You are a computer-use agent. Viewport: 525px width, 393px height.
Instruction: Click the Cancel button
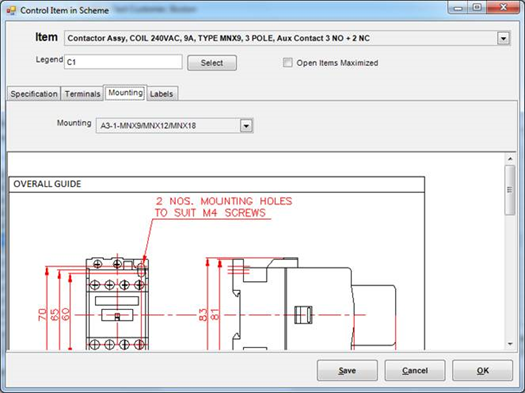pos(415,371)
